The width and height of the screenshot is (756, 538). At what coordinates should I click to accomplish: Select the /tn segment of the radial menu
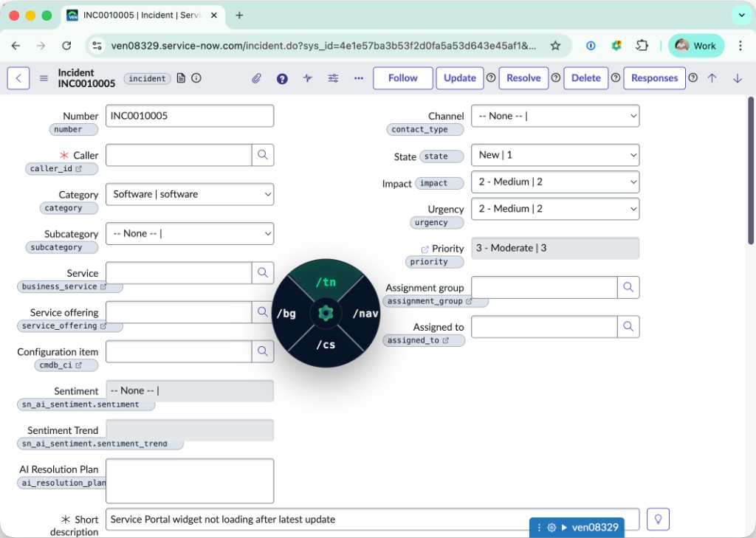click(x=326, y=281)
